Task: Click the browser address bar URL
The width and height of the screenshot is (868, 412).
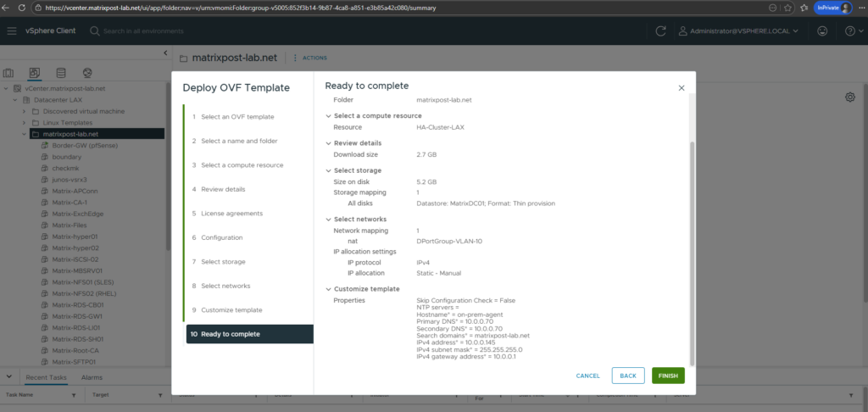Action: pyautogui.click(x=240, y=8)
